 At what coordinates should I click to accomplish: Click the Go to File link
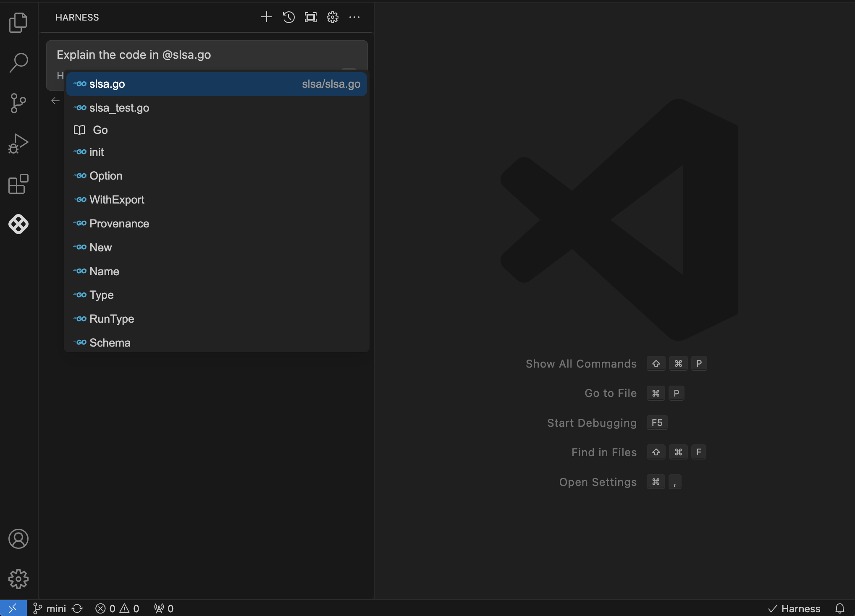[x=610, y=393]
